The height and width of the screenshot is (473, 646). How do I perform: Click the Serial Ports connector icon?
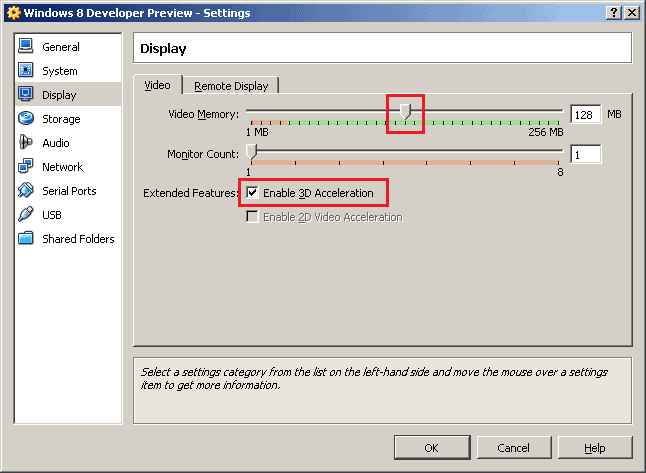coord(26,190)
